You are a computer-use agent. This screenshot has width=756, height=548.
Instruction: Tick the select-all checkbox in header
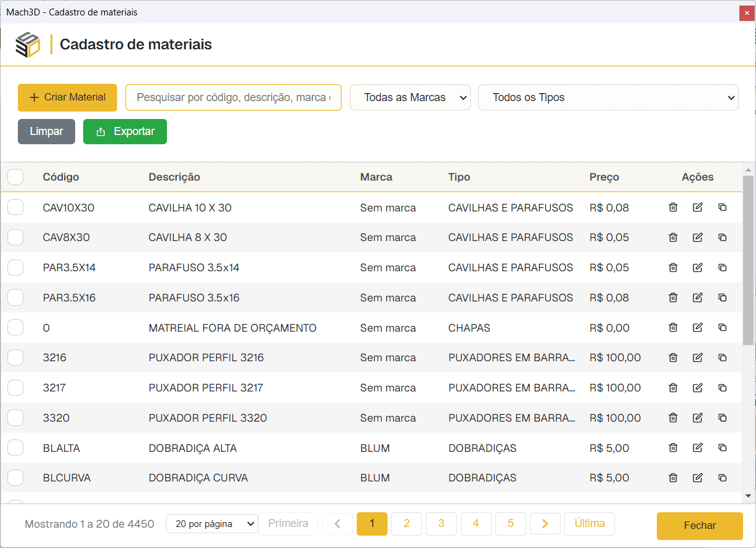[15, 177]
